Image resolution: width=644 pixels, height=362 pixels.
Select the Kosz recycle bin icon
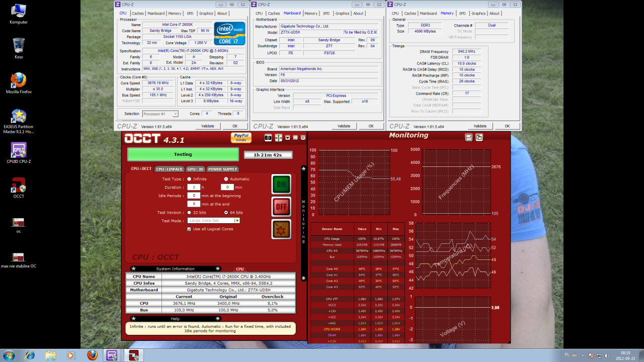click(19, 48)
